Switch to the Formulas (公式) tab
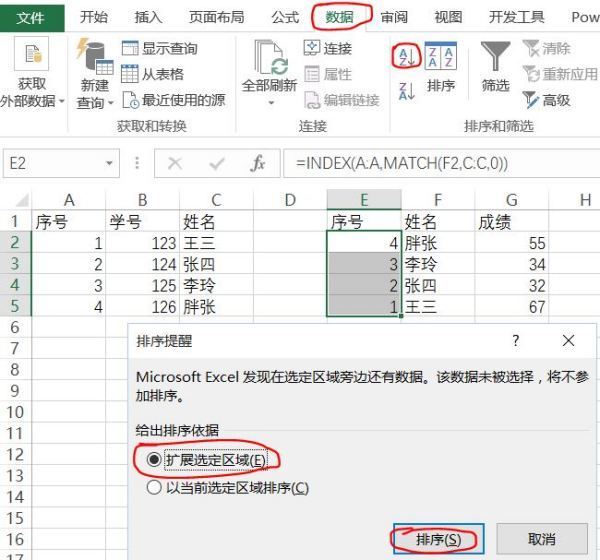The height and width of the screenshot is (560, 600). 285,17
